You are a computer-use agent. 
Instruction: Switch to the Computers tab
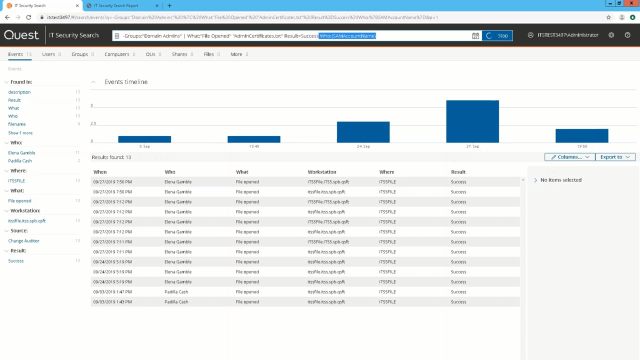[x=120, y=54]
